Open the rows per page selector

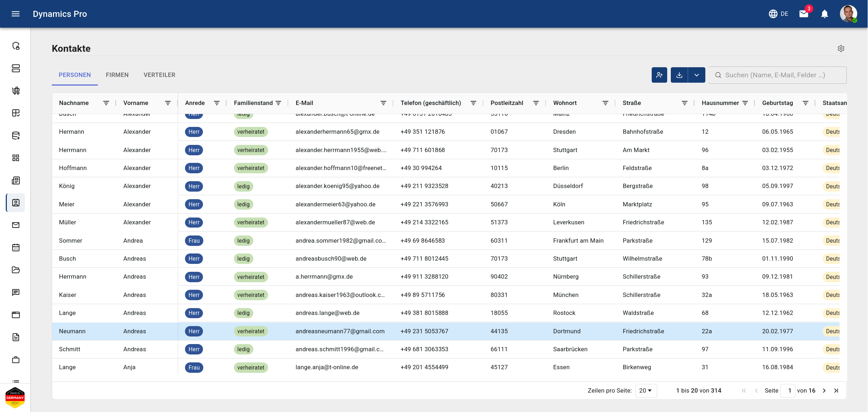tap(646, 390)
